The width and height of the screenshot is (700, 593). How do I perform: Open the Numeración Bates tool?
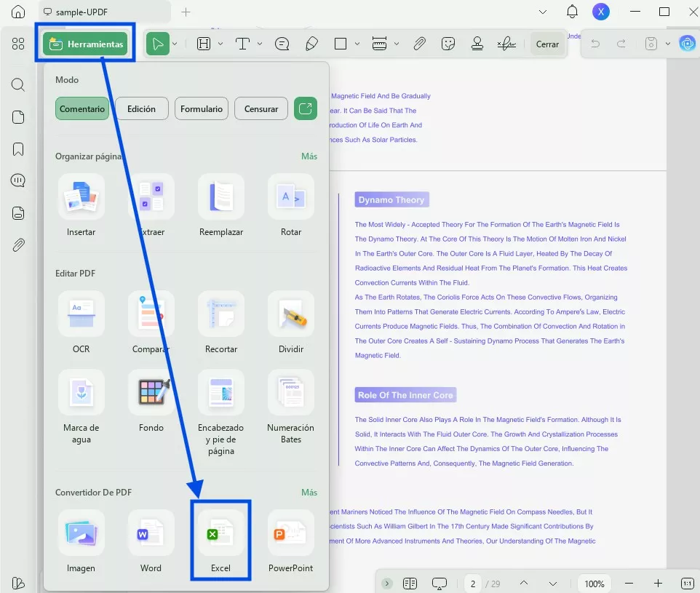(x=291, y=407)
